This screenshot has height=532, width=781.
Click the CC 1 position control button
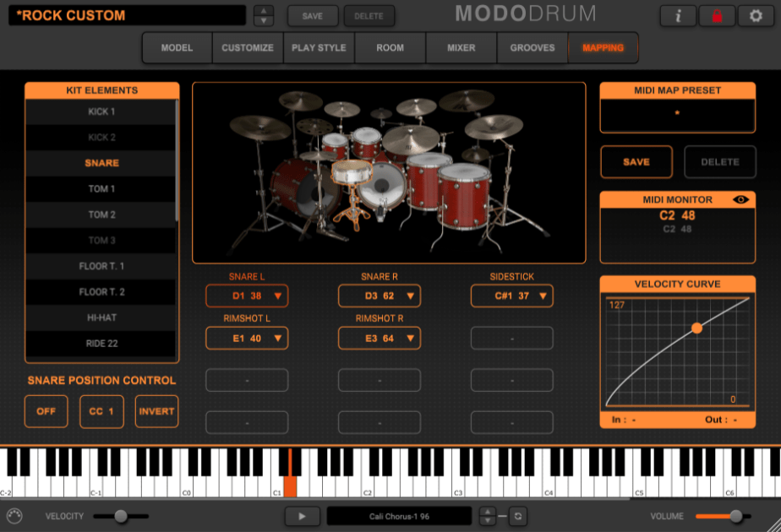click(101, 411)
